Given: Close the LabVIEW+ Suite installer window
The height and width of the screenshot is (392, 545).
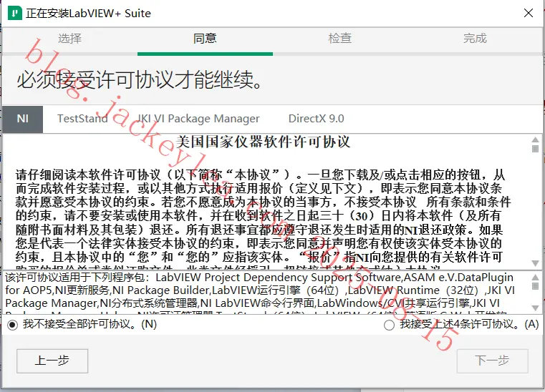Looking at the screenshot, I should click(x=529, y=13).
